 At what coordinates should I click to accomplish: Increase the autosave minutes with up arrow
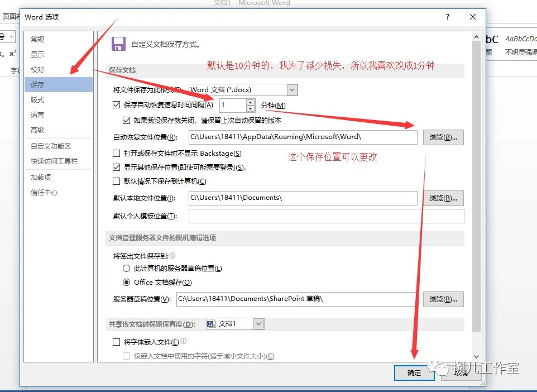[x=251, y=102]
